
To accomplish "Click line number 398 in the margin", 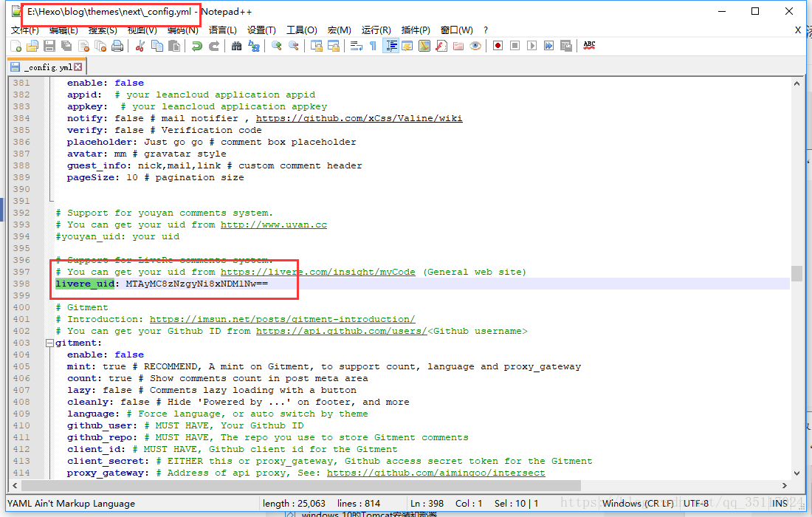I will click(x=21, y=284).
